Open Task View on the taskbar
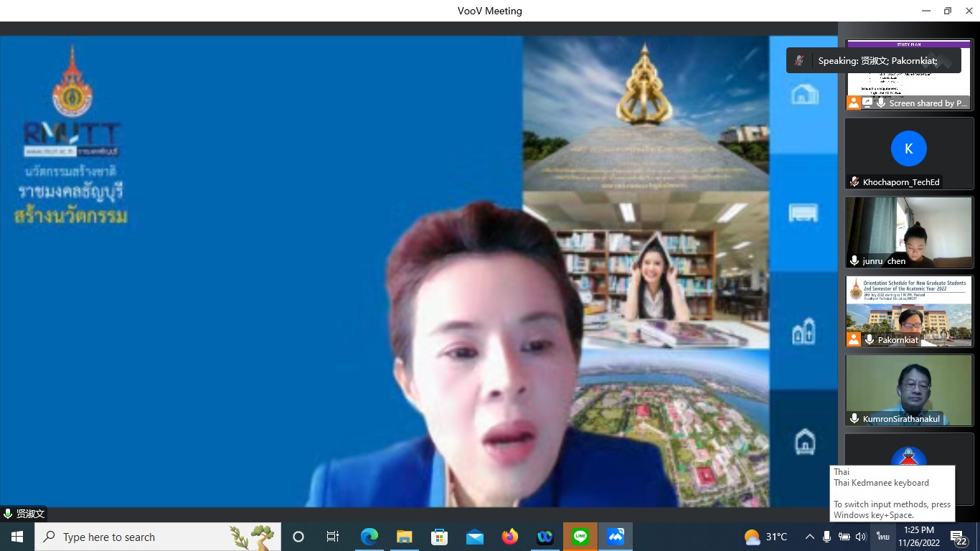980x551 pixels. click(333, 537)
